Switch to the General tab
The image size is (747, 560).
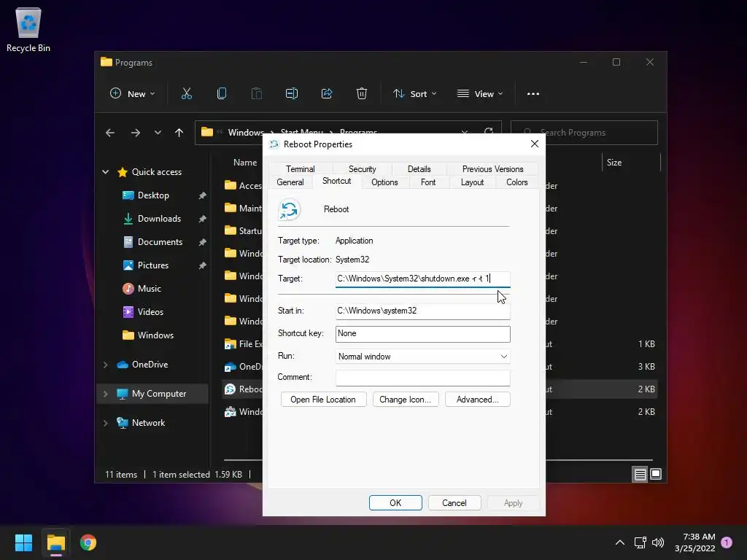pos(290,182)
